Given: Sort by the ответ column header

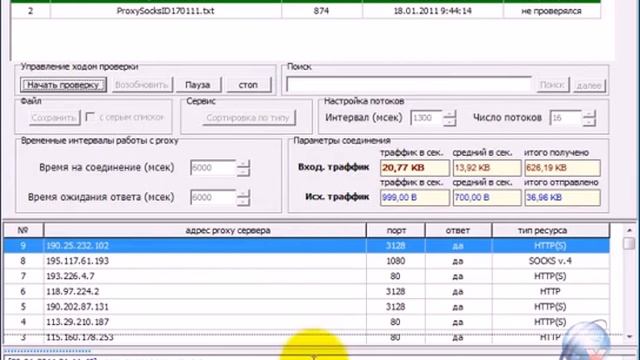Looking at the screenshot, I should click(x=458, y=230).
